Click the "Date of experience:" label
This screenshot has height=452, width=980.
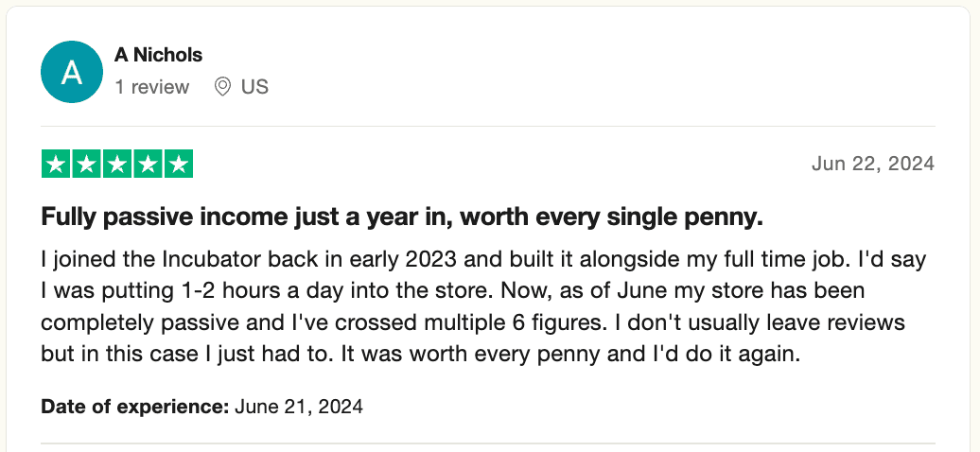(x=135, y=408)
